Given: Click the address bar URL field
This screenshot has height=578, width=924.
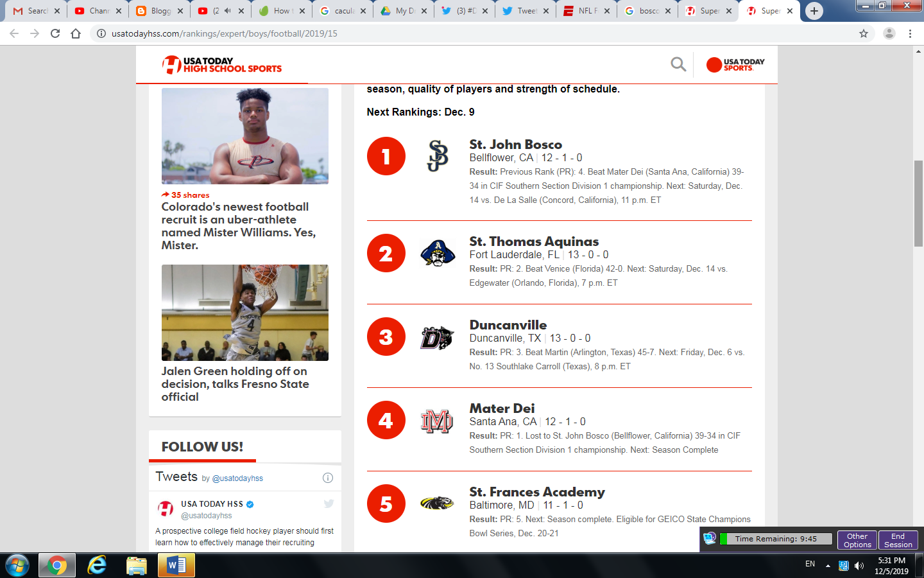Looking at the screenshot, I should coord(475,33).
